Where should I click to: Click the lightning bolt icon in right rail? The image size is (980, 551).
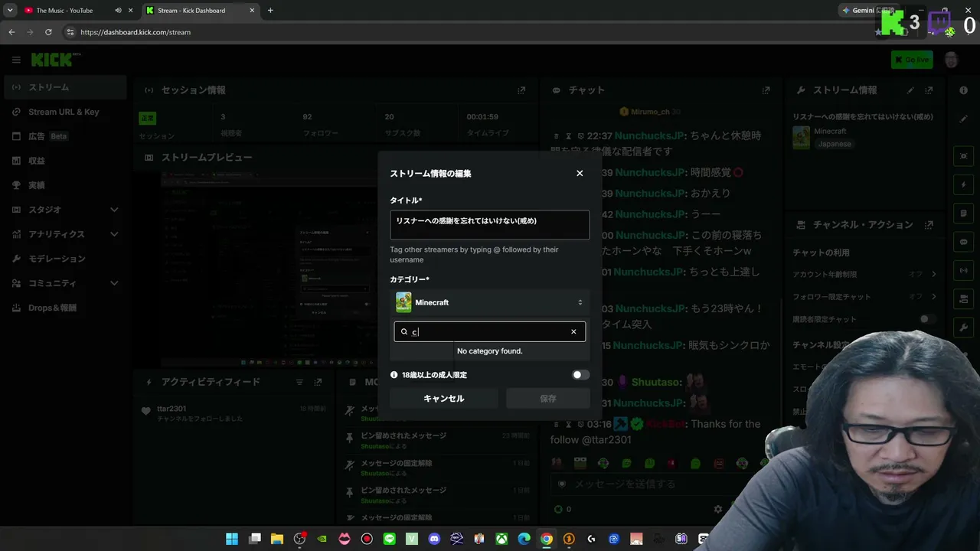[964, 184]
